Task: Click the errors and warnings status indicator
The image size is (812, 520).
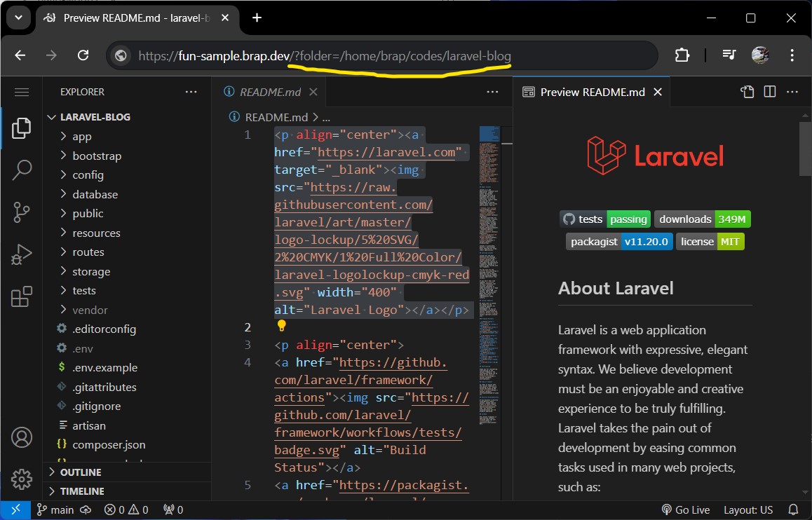Action: [126, 509]
